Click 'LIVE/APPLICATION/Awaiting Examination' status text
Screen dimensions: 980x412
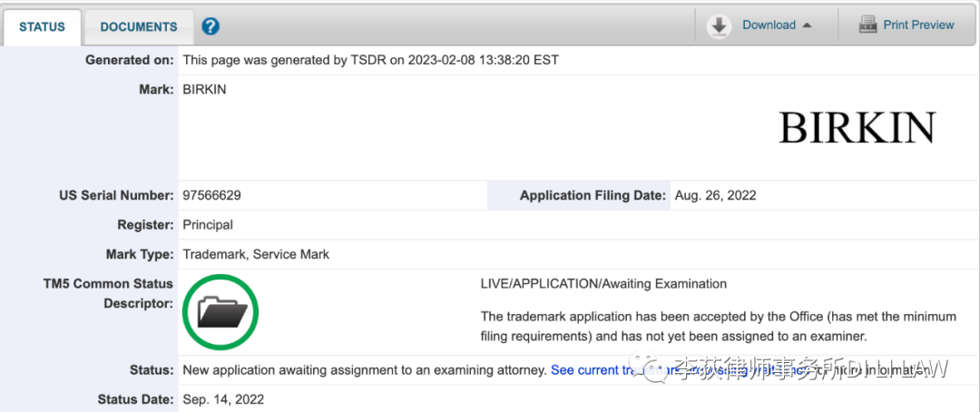click(x=603, y=284)
